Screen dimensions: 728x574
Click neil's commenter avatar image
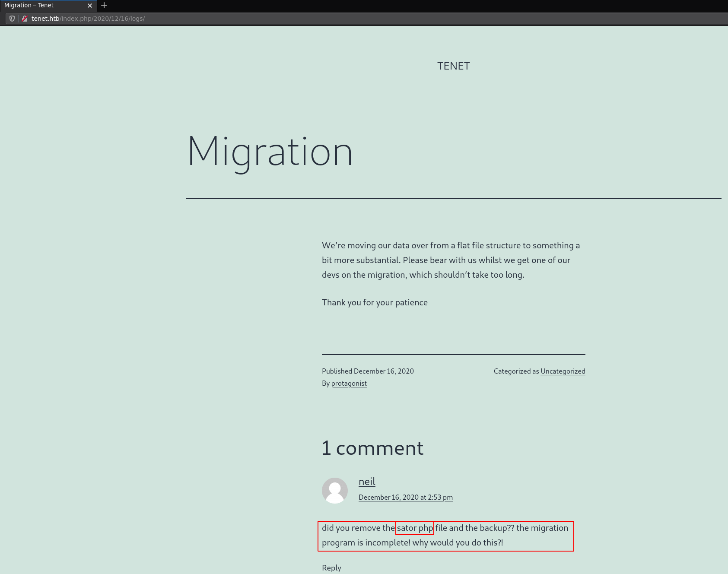(334, 490)
